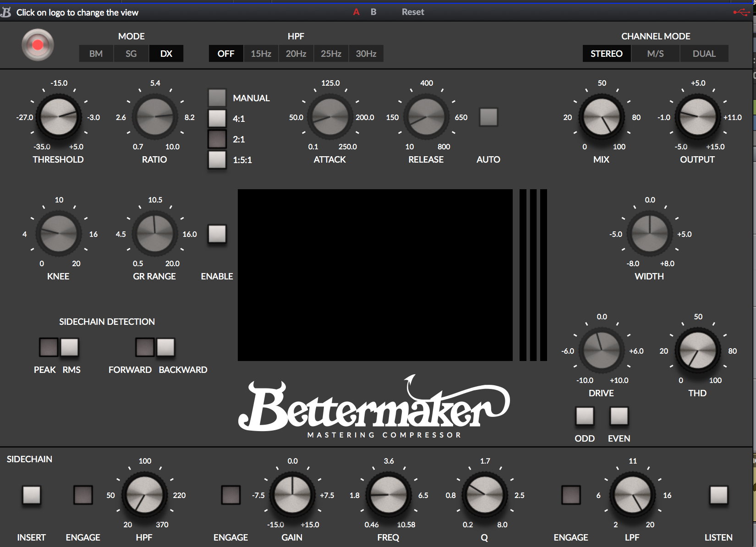
Task: Choose STEREO channel mode
Action: [x=607, y=54]
